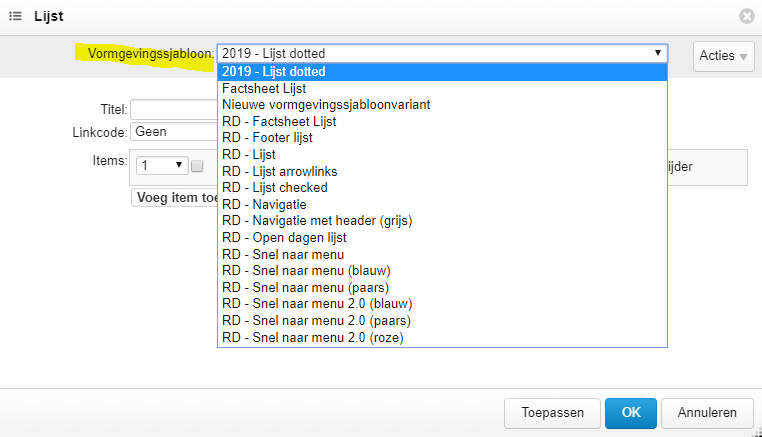The image size is (762, 437).
Task: Open the items count dropdown showing 1
Action: coord(162,166)
